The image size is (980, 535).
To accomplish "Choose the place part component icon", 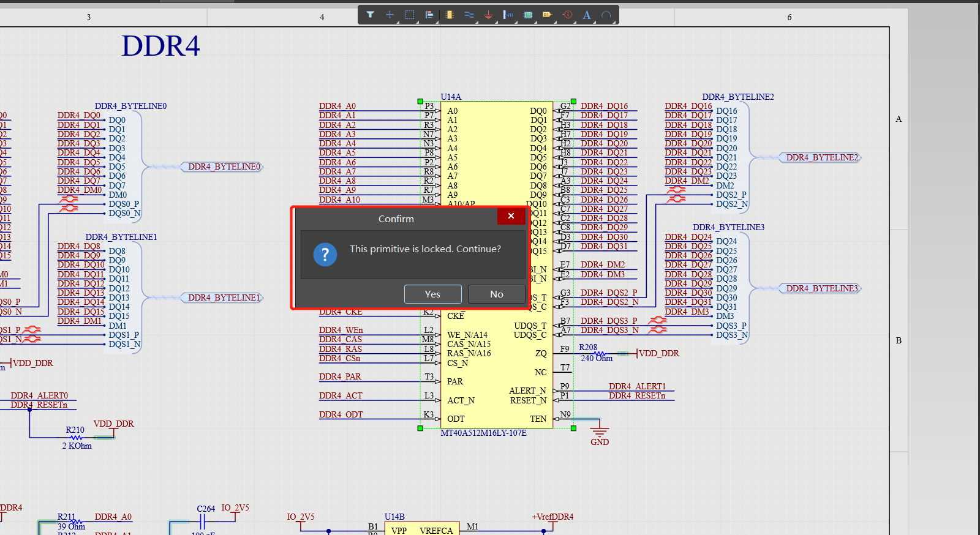I will 449,15.
